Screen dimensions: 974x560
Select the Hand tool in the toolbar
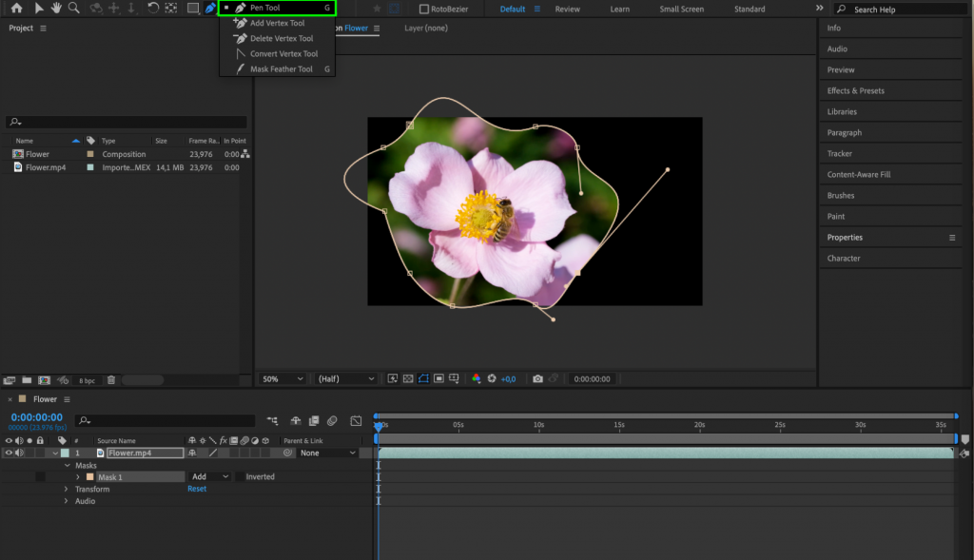click(56, 9)
